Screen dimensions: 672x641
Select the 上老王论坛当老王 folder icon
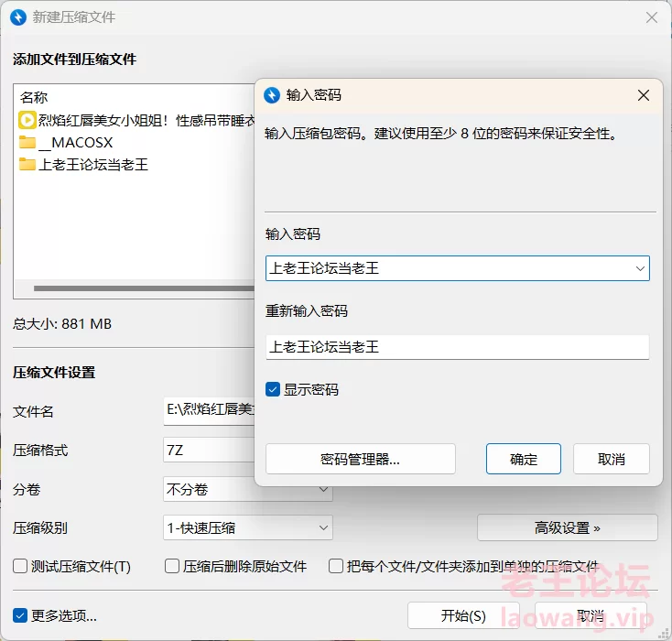[x=27, y=164]
